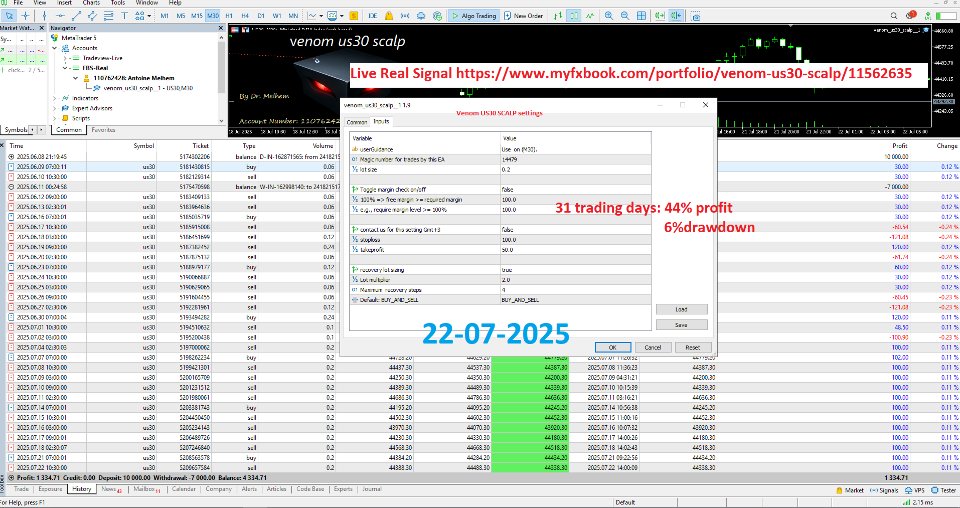This screenshot has width=960, height=508.
Task: Close the Navigator panel
Action: [220, 28]
